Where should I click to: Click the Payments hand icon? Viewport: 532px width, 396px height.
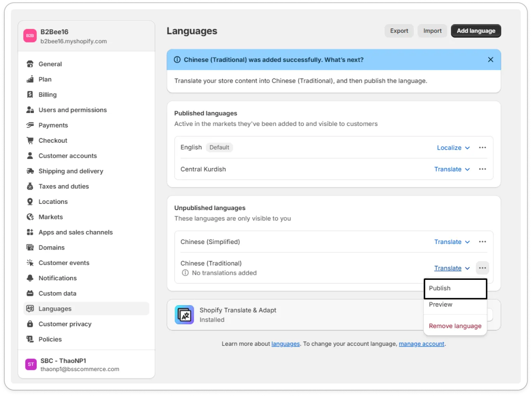click(x=30, y=125)
